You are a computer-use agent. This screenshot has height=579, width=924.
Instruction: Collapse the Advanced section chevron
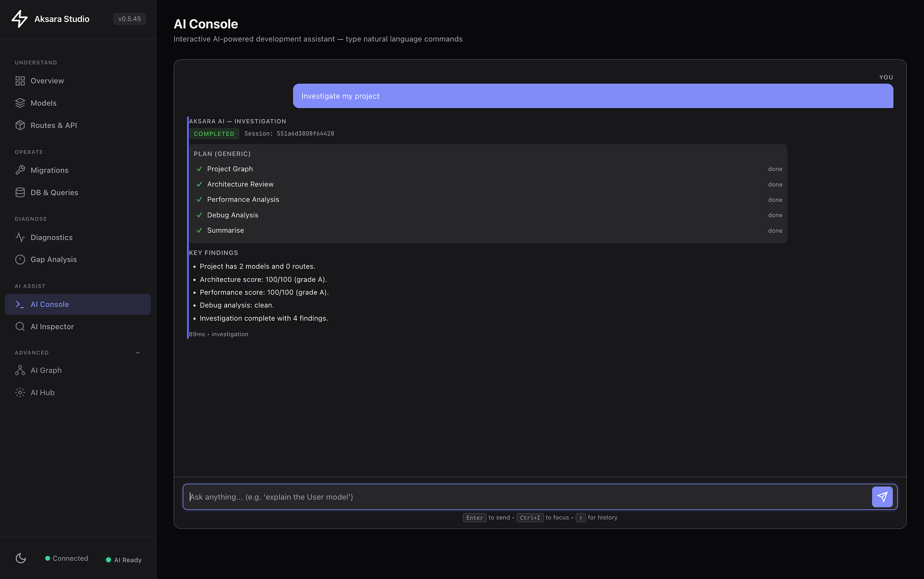(138, 353)
